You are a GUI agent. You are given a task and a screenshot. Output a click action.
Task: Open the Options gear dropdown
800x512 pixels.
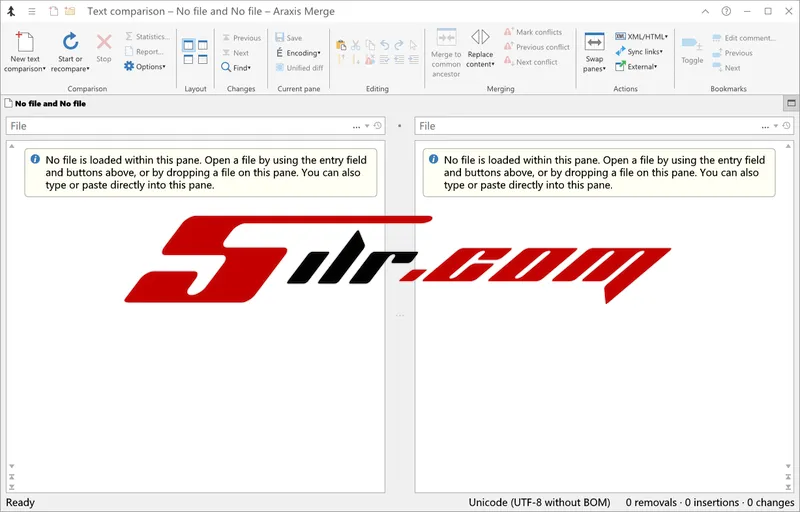(145, 66)
